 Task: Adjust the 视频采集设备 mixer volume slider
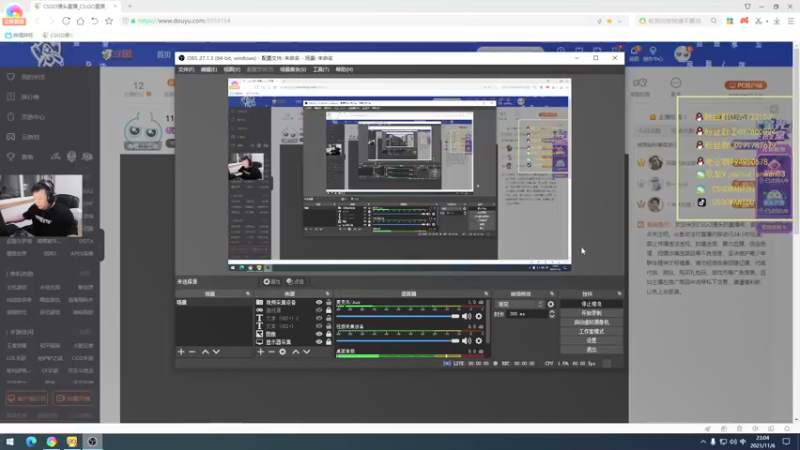tap(397, 341)
